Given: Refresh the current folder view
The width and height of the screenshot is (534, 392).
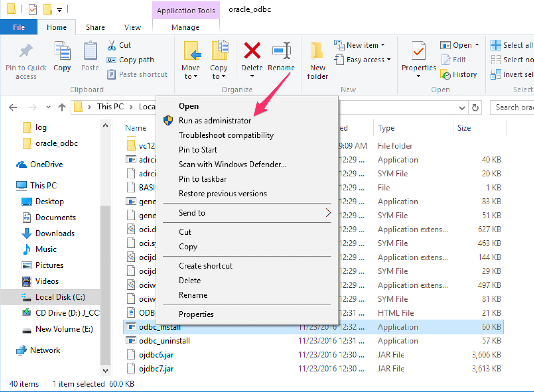Looking at the screenshot, I should pos(475,107).
